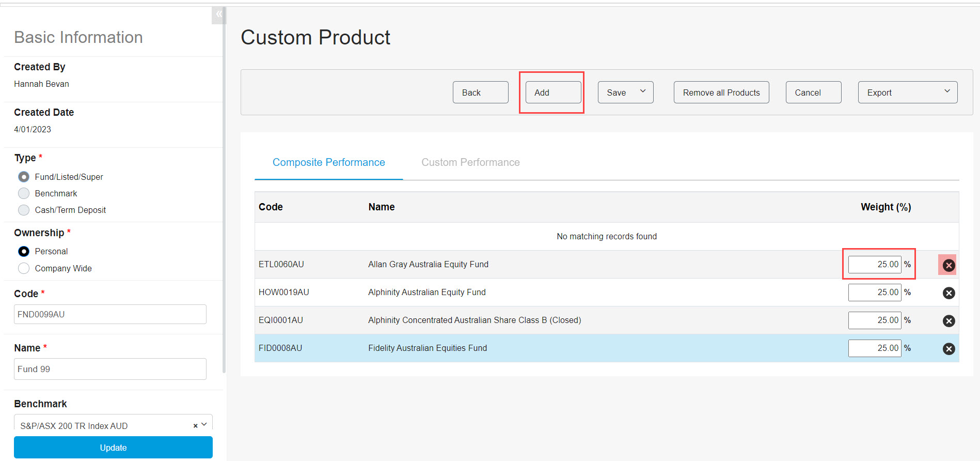The width and height of the screenshot is (980, 461).
Task: Open the Save dropdown menu
Action: [625, 92]
